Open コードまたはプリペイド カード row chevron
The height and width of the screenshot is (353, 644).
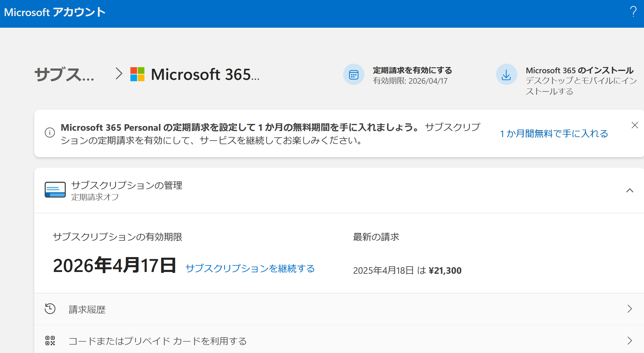[x=629, y=340]
